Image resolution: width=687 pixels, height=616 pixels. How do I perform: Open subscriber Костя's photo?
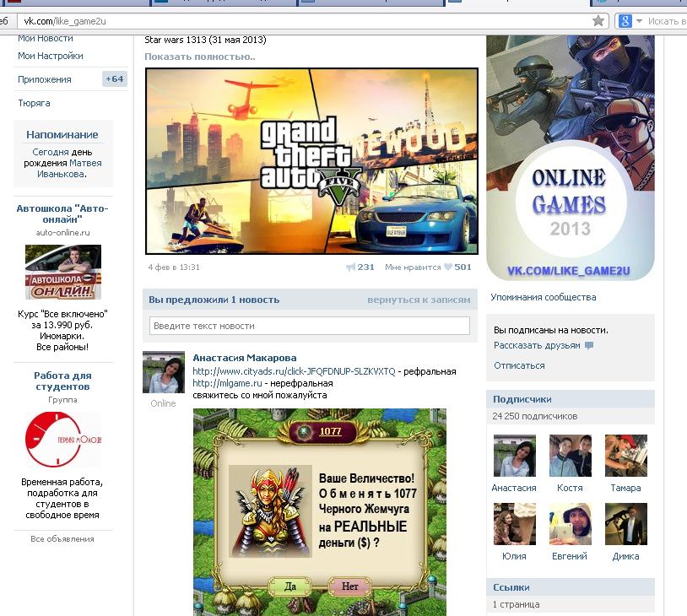coord(570,456)
